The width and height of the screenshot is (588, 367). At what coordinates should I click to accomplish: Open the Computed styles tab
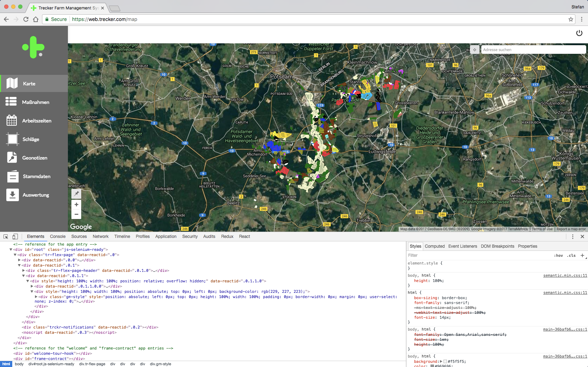click(x=434, y=246)
